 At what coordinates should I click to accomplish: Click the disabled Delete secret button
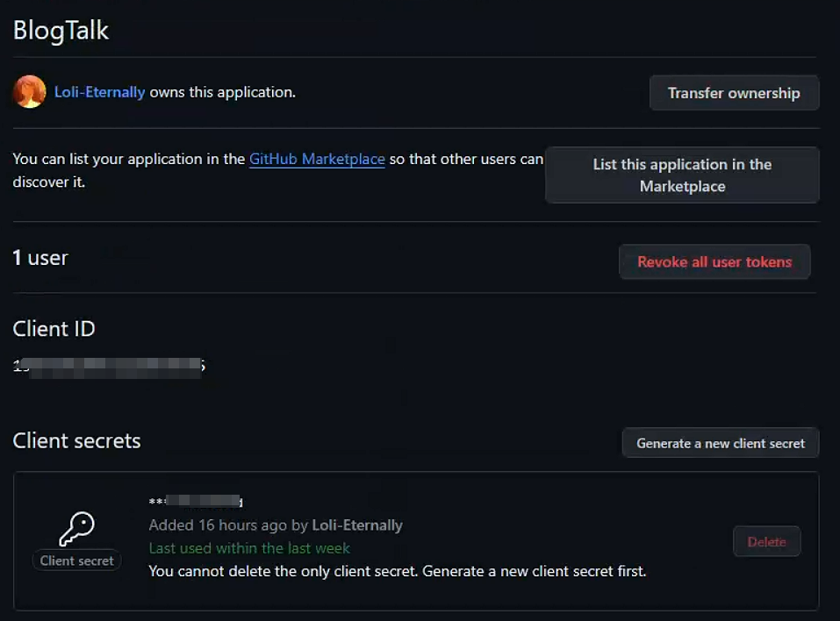point(766,542)
